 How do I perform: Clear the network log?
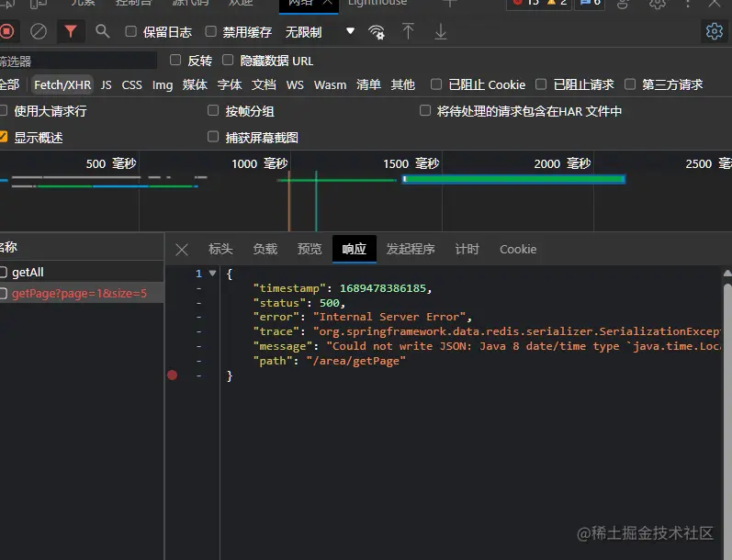39,32
